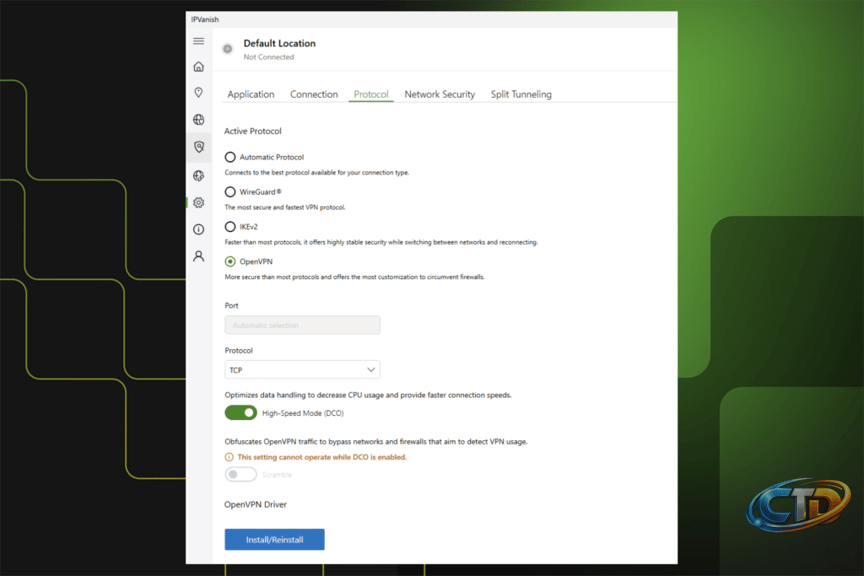The image size is (864, 576).
Task: Open the location pin icon in the sidebar
Action: pos(198,93)
